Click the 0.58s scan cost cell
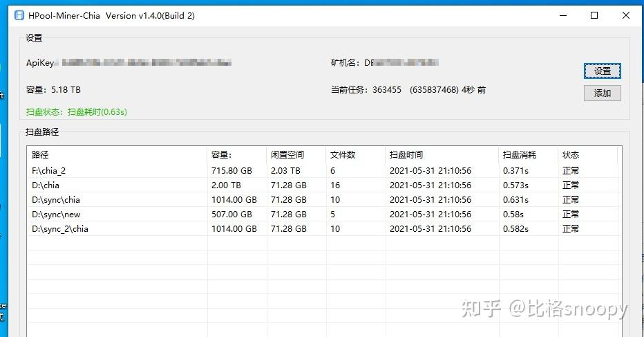The image size is (644, 337). (513, 215)
